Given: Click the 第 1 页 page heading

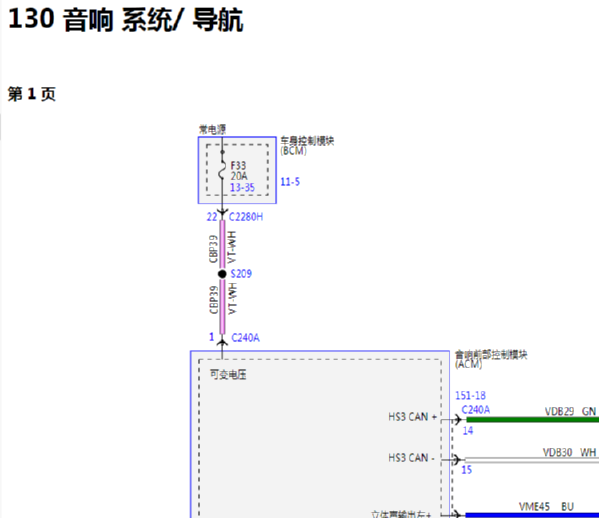Looking at the screenshot, I should click(x=32, y=94).
